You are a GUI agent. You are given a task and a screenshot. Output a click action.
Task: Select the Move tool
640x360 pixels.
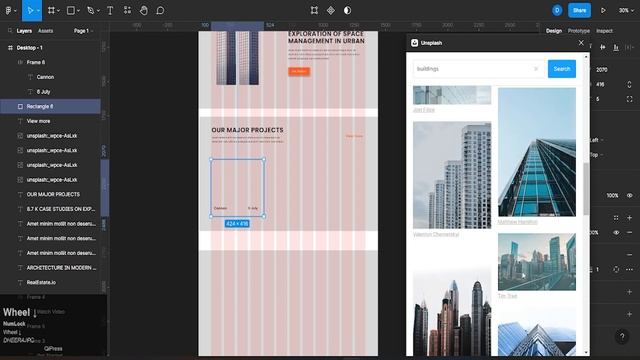30,11
